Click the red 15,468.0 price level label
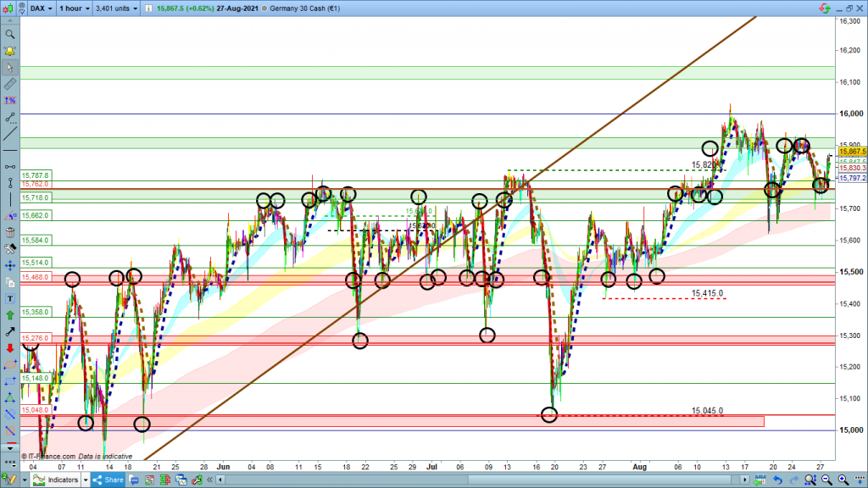The width and height of the screenshot is (868, 488). [x=35, y=277]
